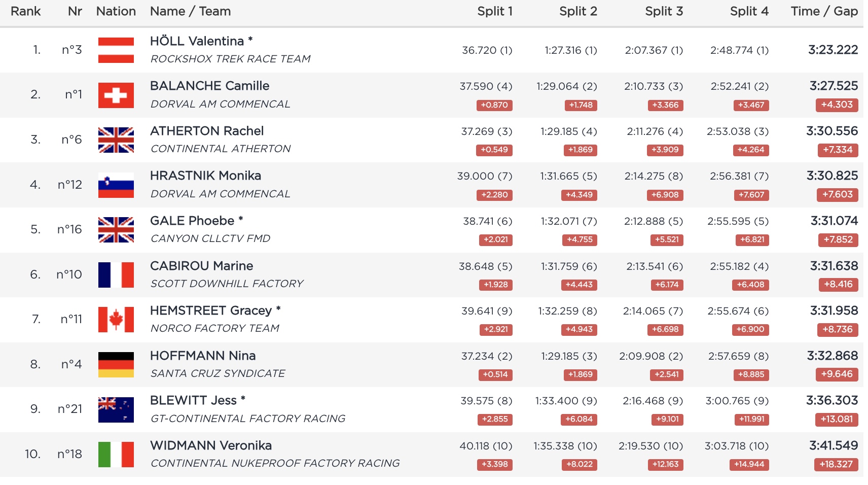Click the French flag beside Cabirou
The height and width of the screenshot is (485, 868).
pos(116,275)
